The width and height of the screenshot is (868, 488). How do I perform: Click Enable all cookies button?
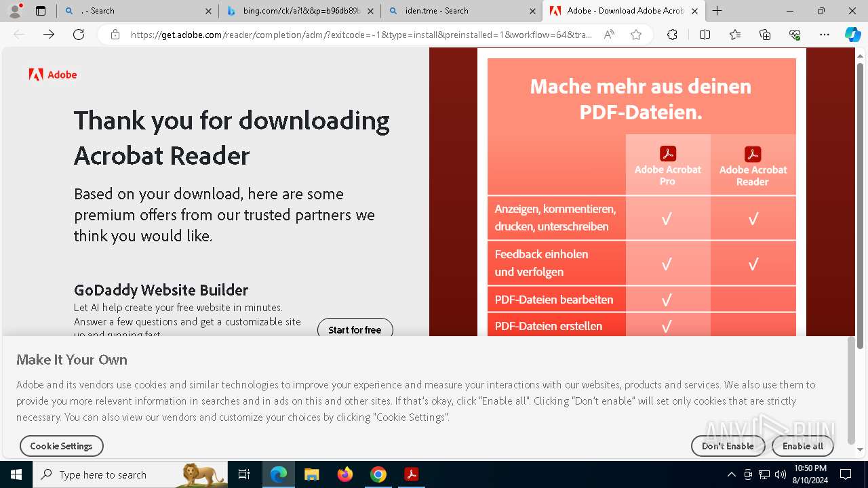[x=803, y=446]
